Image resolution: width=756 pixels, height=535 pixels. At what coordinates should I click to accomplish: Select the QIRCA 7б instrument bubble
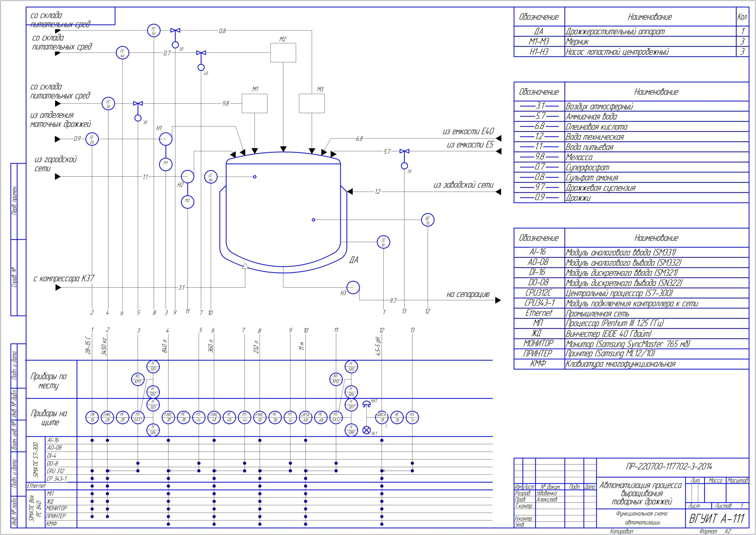pos(382,417)
